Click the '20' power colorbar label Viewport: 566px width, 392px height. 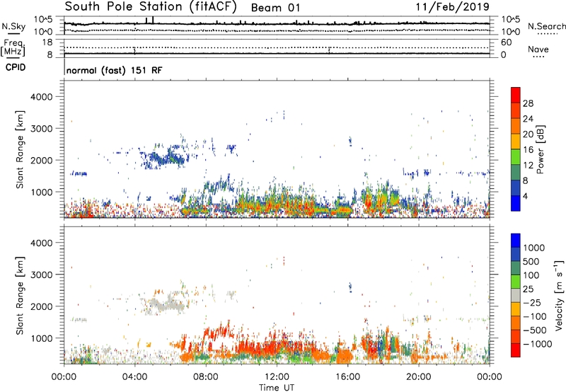[528, 134]
